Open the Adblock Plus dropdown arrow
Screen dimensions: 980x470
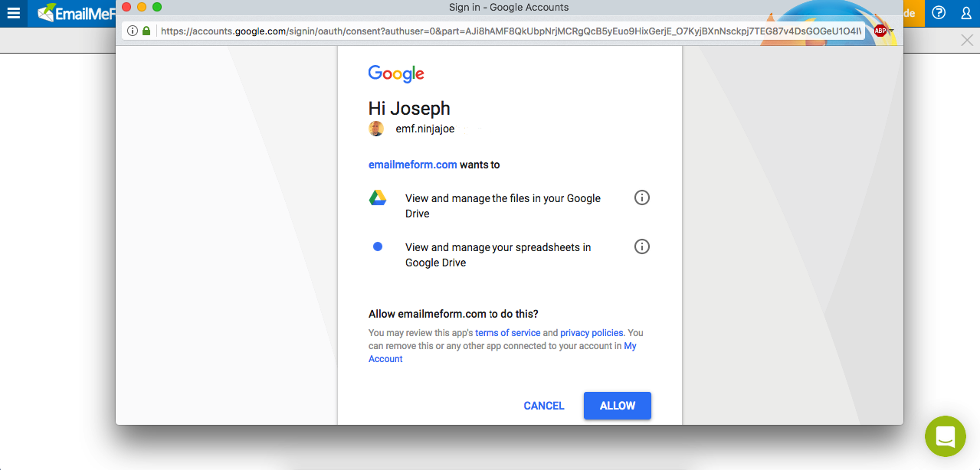click(x=892, y=31)
